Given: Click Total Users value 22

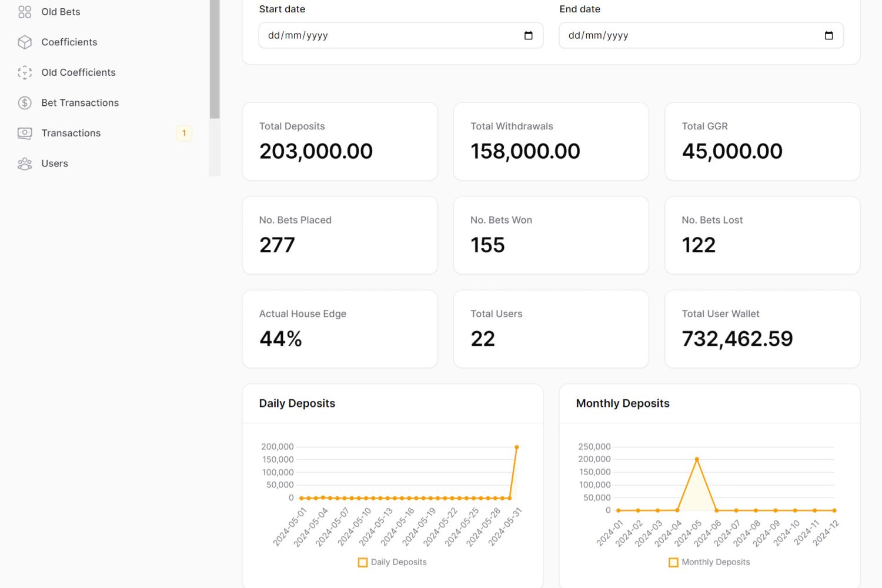Looking at the screenshot, I should (x=483, y=339).
